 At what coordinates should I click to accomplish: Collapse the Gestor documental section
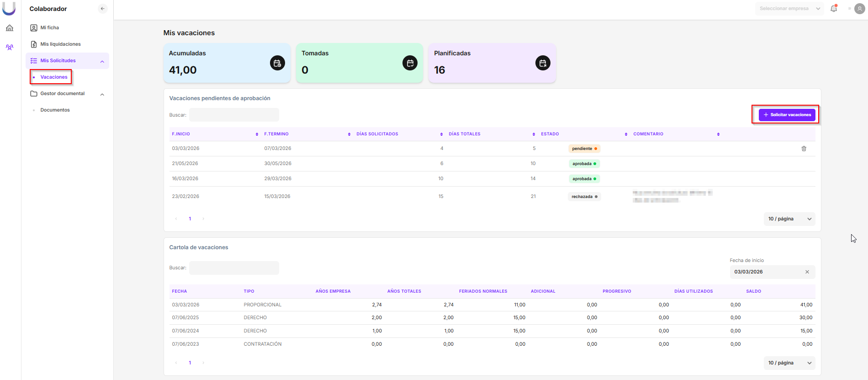coord(102,94)
